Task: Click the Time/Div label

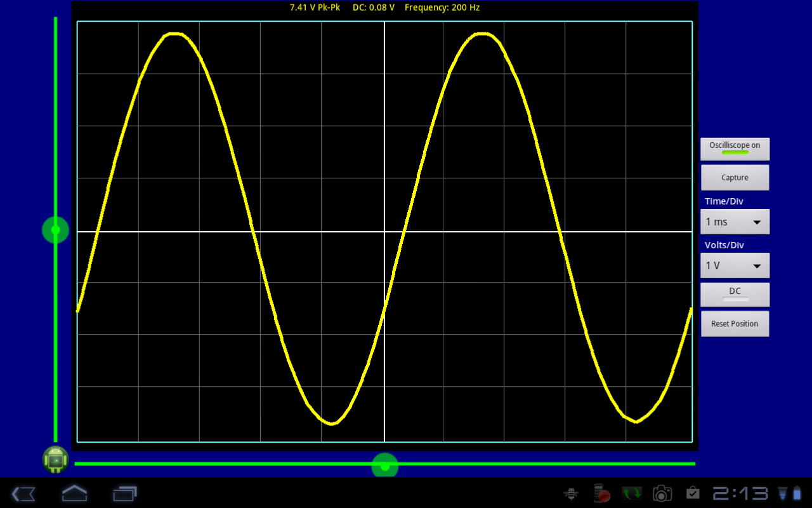Action: (724, 201)
